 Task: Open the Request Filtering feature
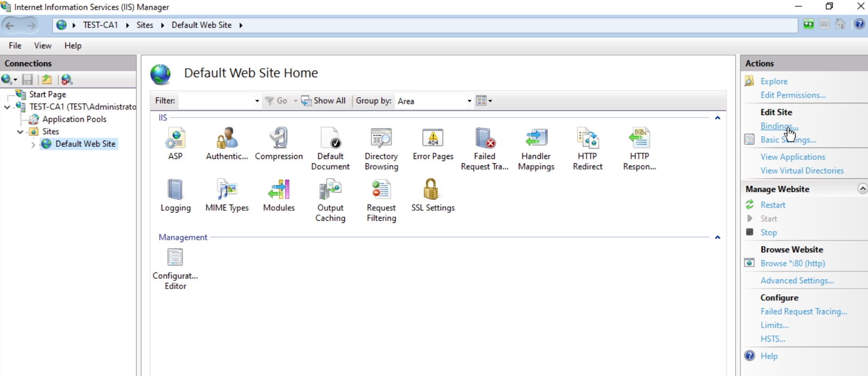382,200
